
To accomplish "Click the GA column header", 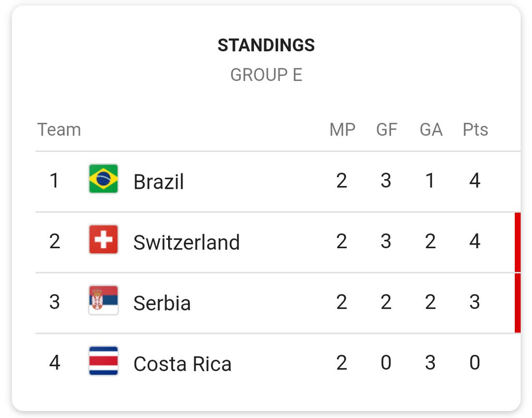I will pyautogui.click(x=431, y=130).
